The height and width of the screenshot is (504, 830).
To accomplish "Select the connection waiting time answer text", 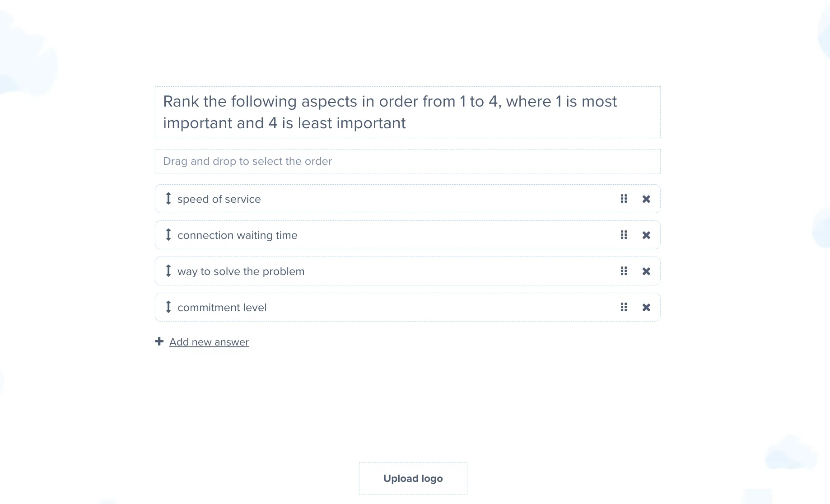I will tap(237, 235).
